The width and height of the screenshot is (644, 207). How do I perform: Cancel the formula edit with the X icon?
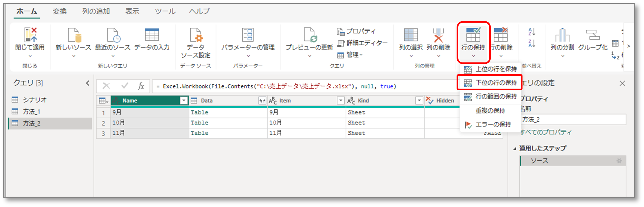(x=106, y=86)
